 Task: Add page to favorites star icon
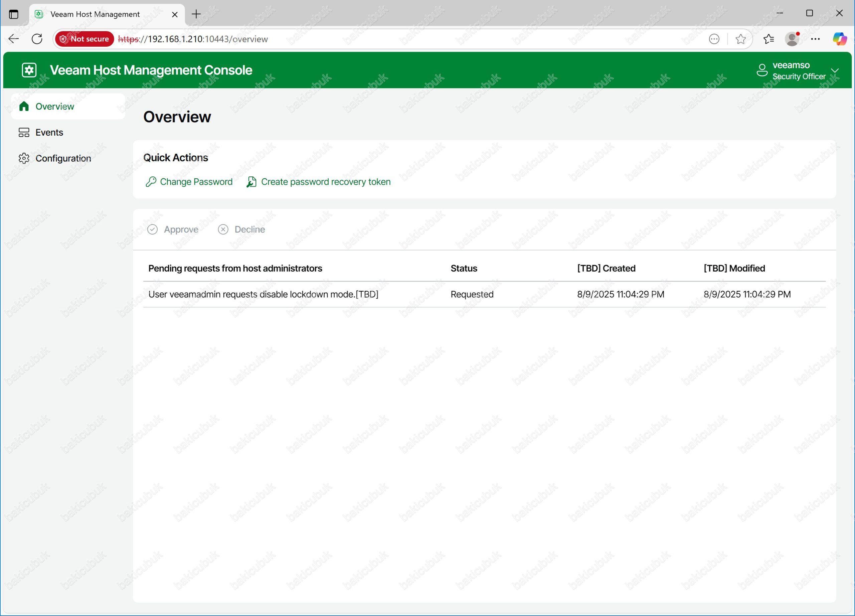click(740, 39)
